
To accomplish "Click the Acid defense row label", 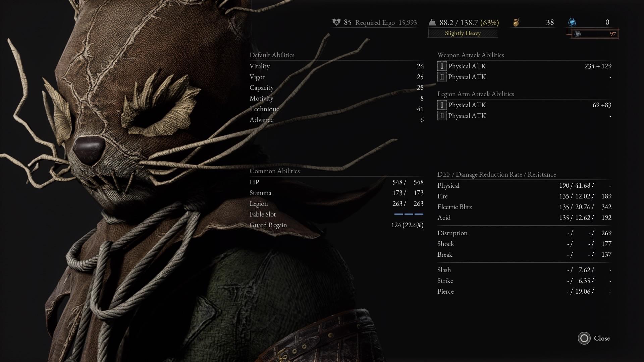I will 444,218.
